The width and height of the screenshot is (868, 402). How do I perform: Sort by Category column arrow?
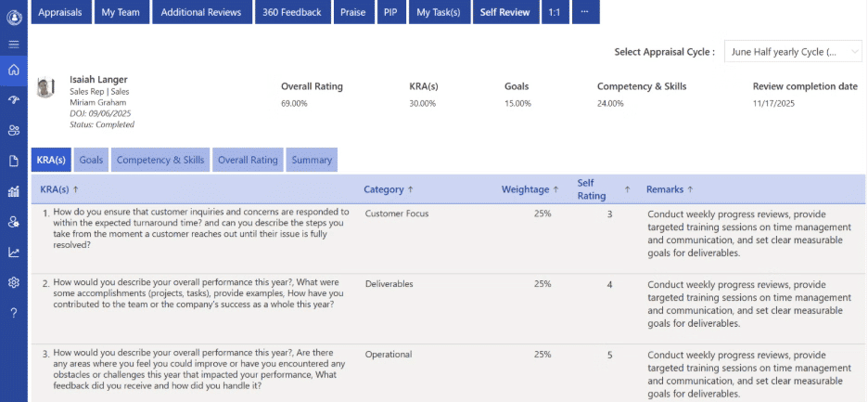coord(409,189)
